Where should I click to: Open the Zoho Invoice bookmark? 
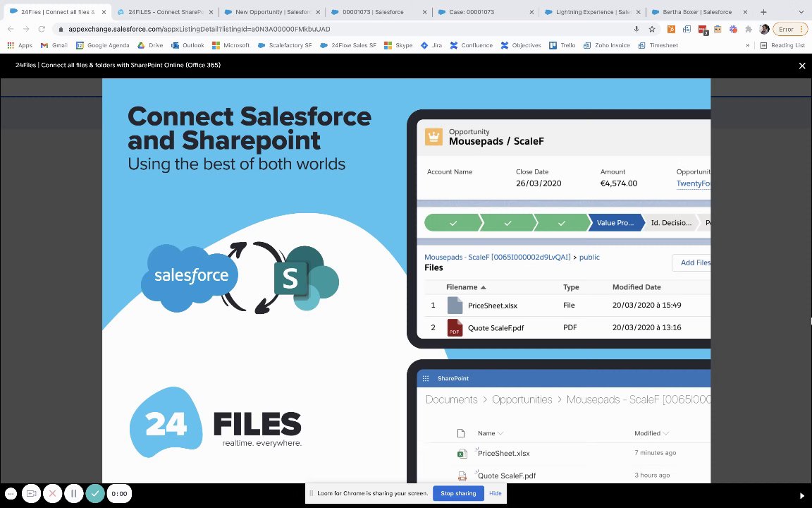point(607,45)
